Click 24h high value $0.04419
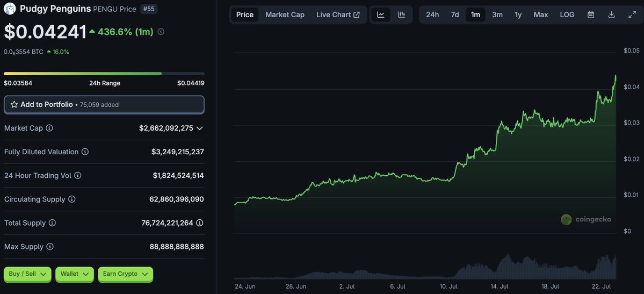This screenshot has width=644, height=294. [x=191, y=83]
